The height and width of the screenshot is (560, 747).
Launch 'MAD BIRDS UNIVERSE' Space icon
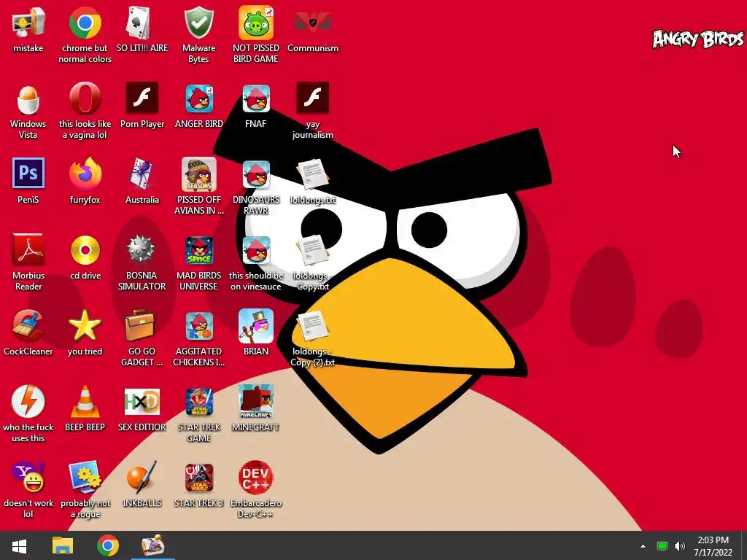[x=198, y=251]
